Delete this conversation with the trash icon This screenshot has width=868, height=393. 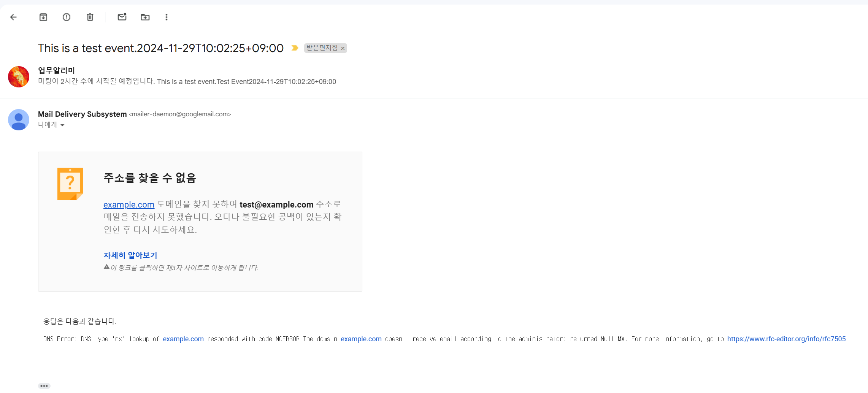90,17
